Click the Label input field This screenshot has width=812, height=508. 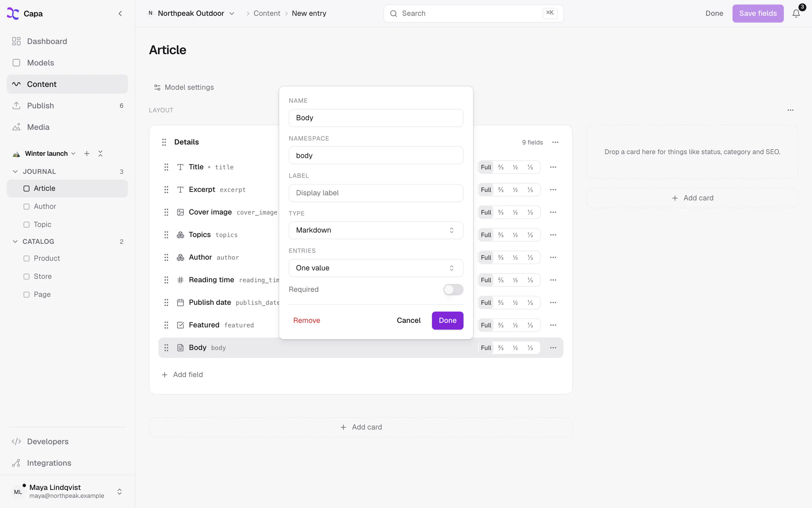(376, 193)
